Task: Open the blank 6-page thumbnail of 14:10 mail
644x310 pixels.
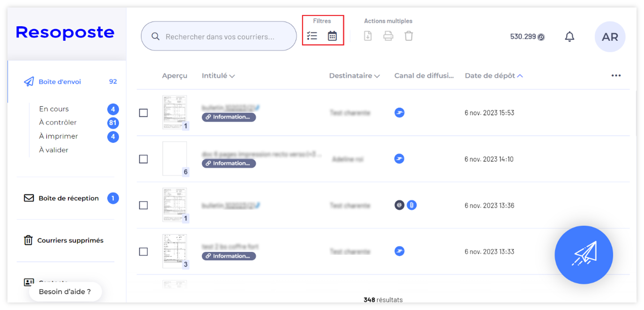Action: [x=174, y=159]
